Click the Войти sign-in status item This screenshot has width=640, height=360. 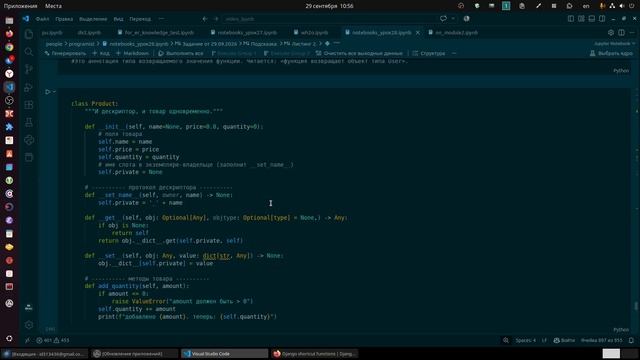click(x=564, y=340)
